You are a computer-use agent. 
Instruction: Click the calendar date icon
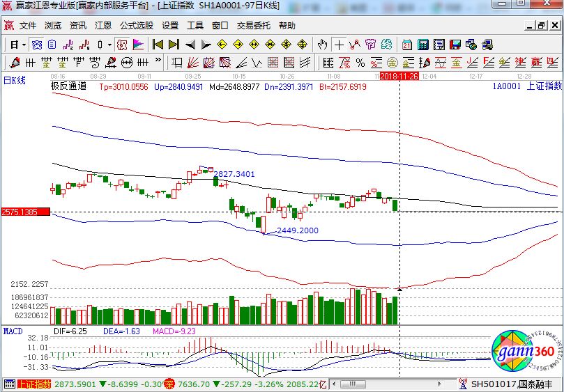tap(407, 45)
